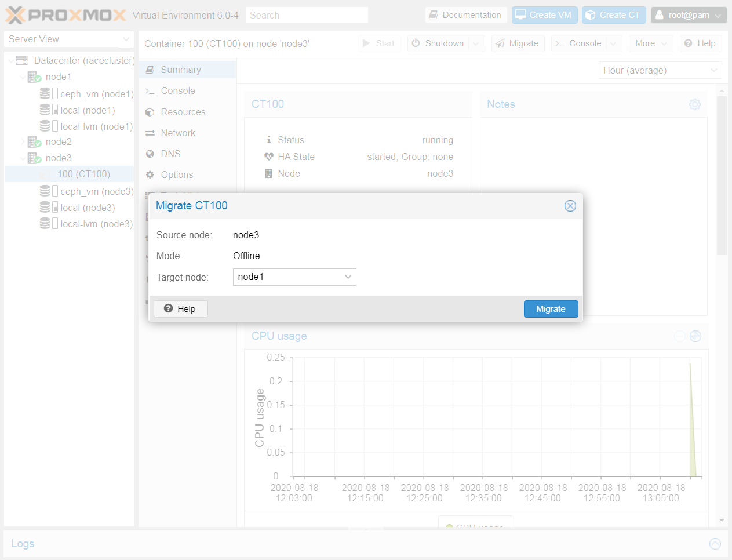The height and width of the screenshot is (560, 732).
Task: Open the Resources tab
Action: click(x=187, y=112)
